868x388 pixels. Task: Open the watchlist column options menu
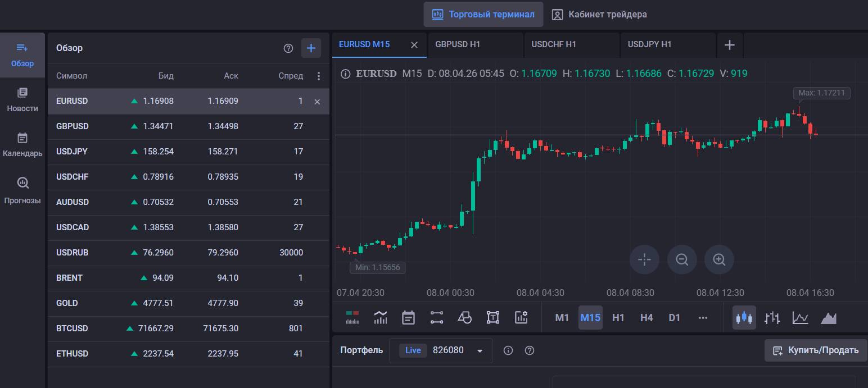coord(319,75)
